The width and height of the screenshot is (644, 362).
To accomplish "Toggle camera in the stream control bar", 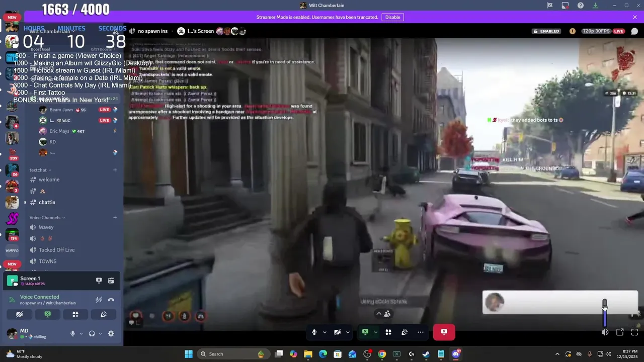I will point(337,332).
